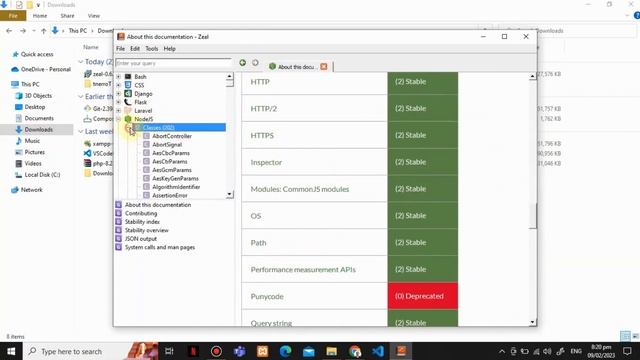The image size is (640, 360).
Task: Open the AesCbcParams class entry
Action: click(x=171, y=153)
